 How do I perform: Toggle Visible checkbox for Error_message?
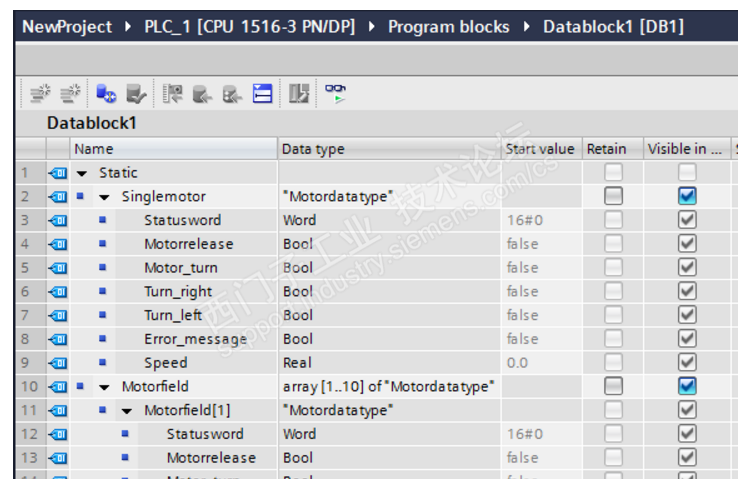pos(687,339)
